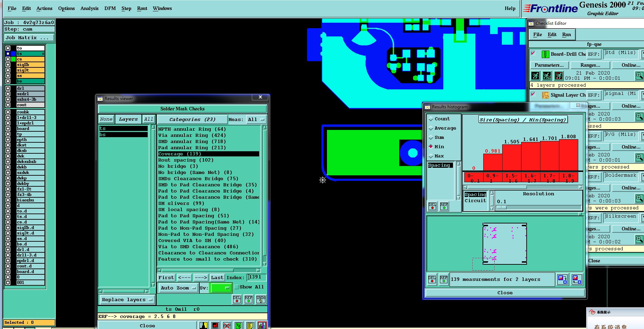Click the histogram bar-chart icon in Results viewer

(x=262, y=325)
